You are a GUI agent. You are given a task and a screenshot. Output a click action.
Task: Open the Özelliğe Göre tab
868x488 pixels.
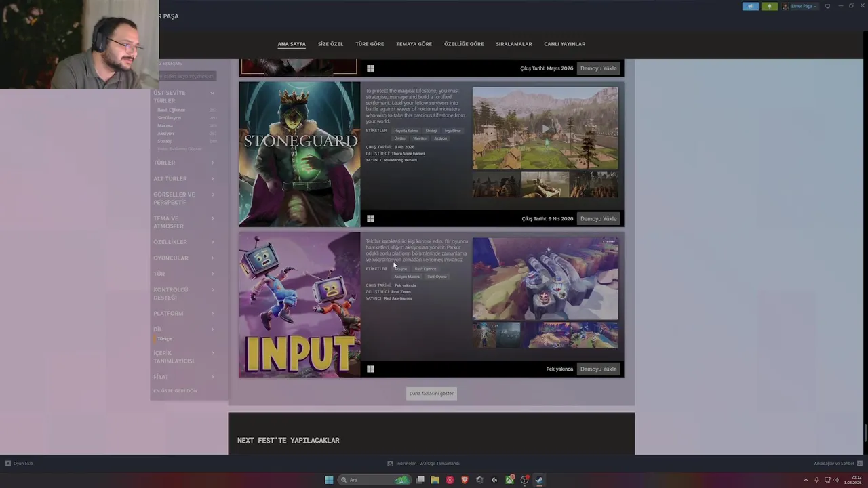pyautogui.click(x=464, y=44)
